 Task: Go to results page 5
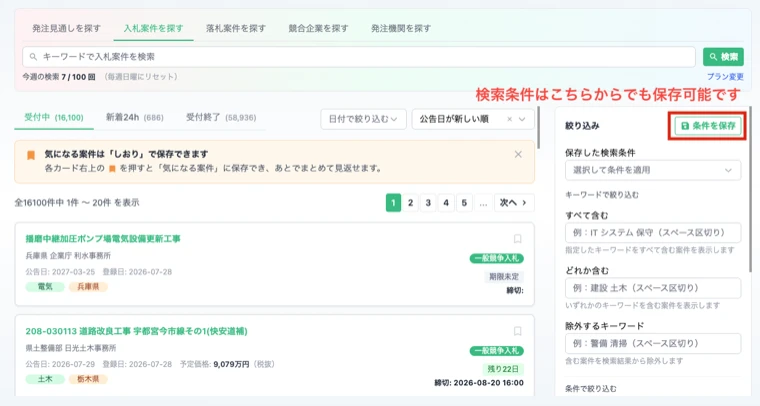pyautogui.click(x=464, y=203)
